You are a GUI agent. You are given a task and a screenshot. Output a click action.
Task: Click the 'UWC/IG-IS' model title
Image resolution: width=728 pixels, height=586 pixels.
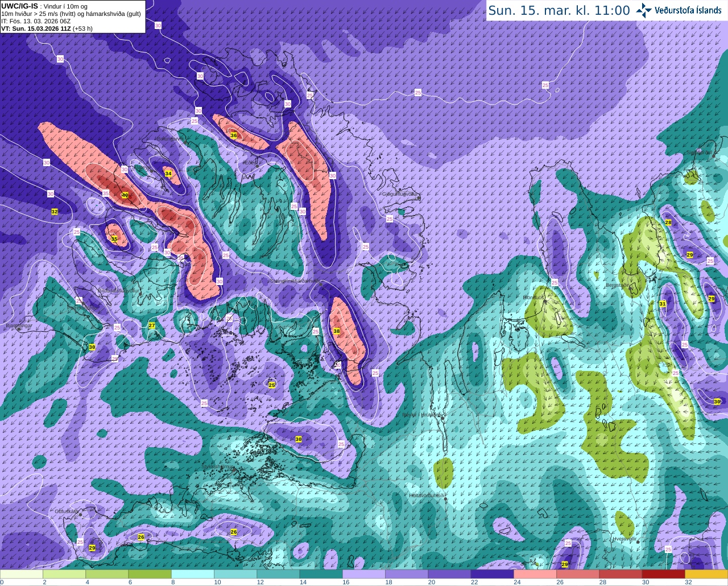pos(19,6)
